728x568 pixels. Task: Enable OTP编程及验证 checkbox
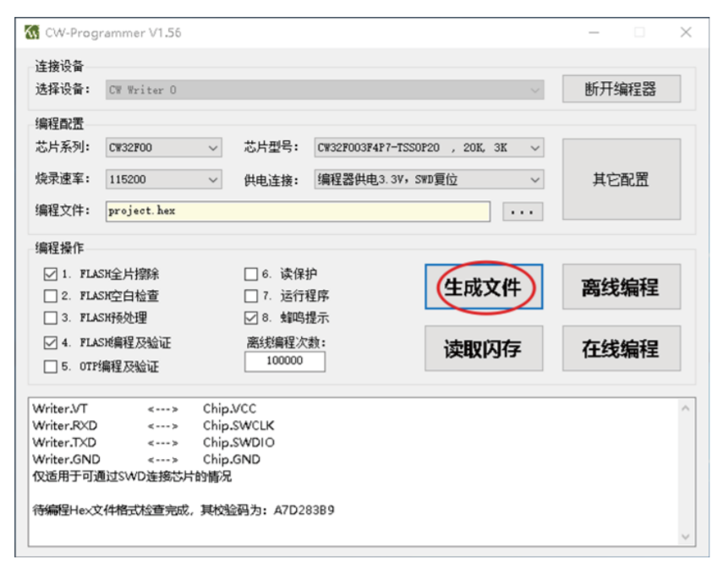(50, 367)
